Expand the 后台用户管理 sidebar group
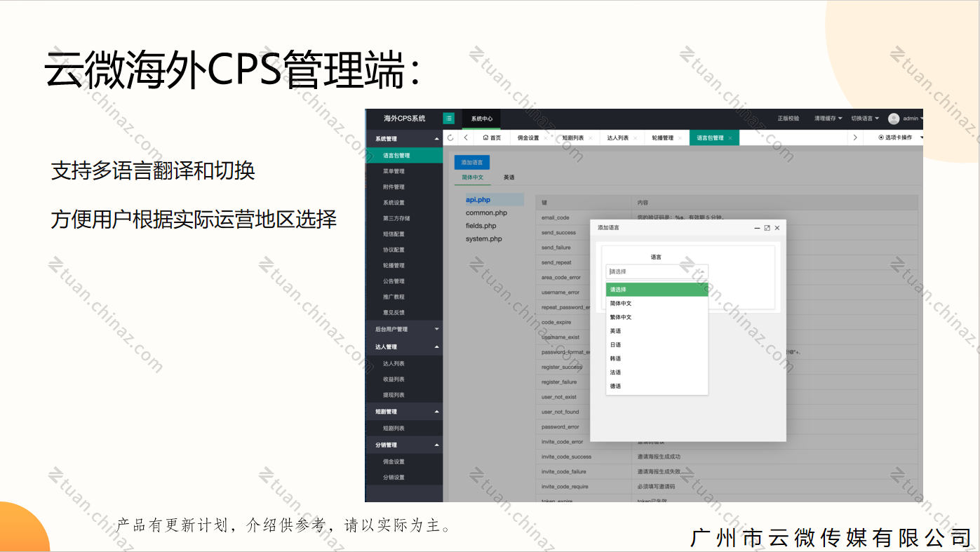The width and height of the screenshot is (980, 552). click(x=405, y=329)
